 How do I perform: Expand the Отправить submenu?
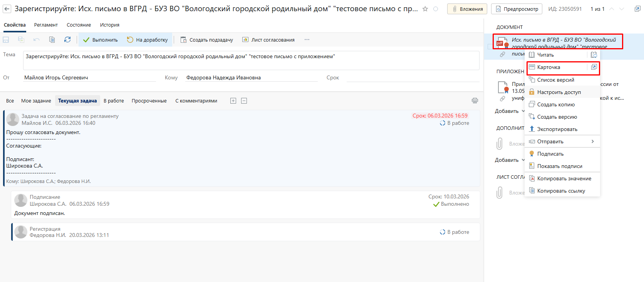click(592, 141)
